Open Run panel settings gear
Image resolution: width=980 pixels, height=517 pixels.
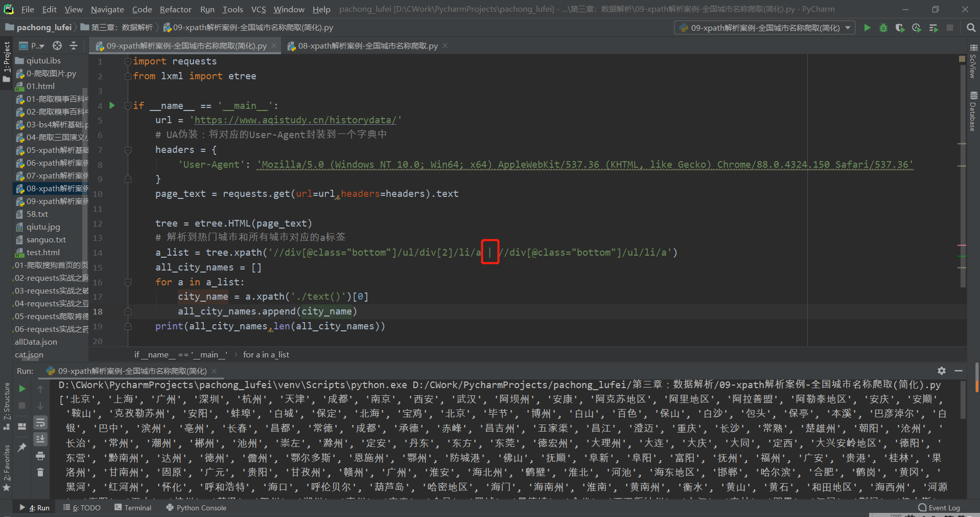point(942,371)
